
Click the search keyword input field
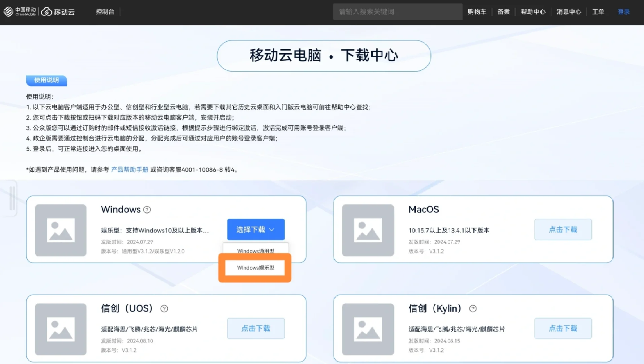[397, 11]
